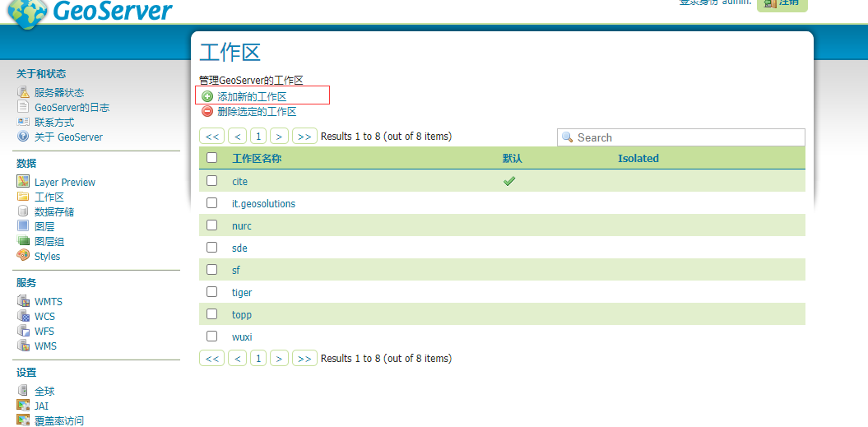This screenshot has height=427, width=868.
Task: Select the checkbox next to topp
Action: (x=211, y=313)
